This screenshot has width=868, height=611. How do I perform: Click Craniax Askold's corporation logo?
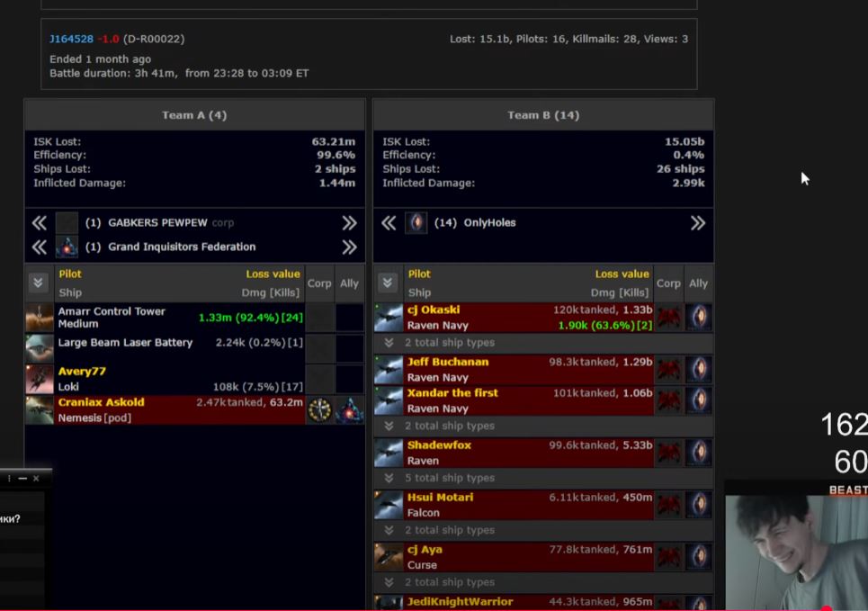pyautogui.click(x=320, y=410)
